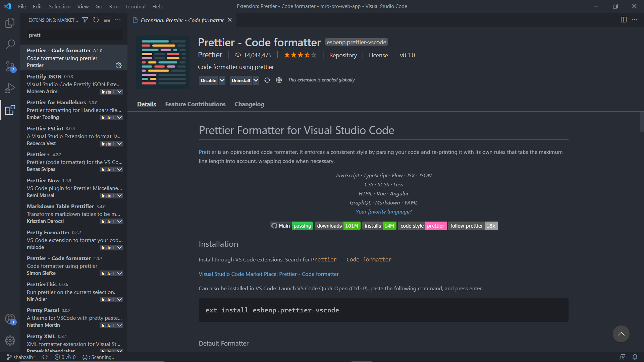
Task: Open the Repository link
Action: pyautogui.click(x=343, y=55)
